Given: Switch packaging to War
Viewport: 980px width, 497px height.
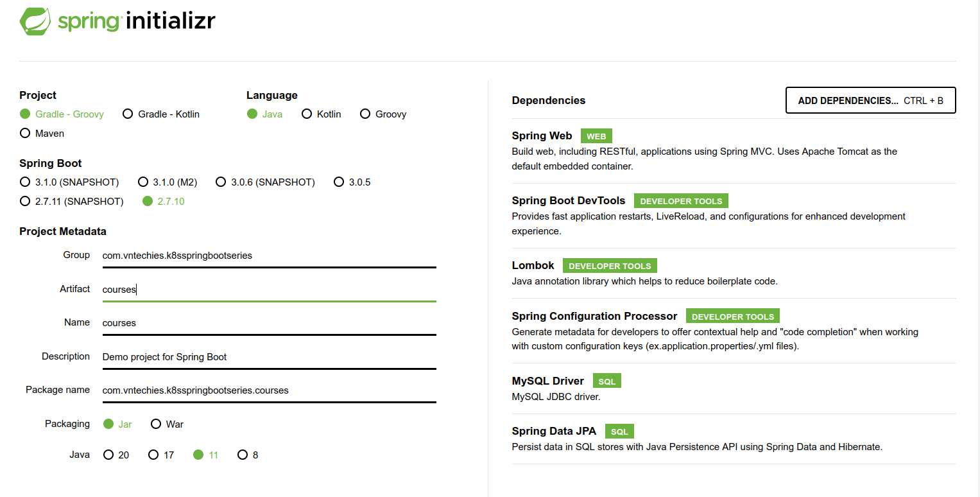Looking at the screenshot, I should tap(156, 424).
